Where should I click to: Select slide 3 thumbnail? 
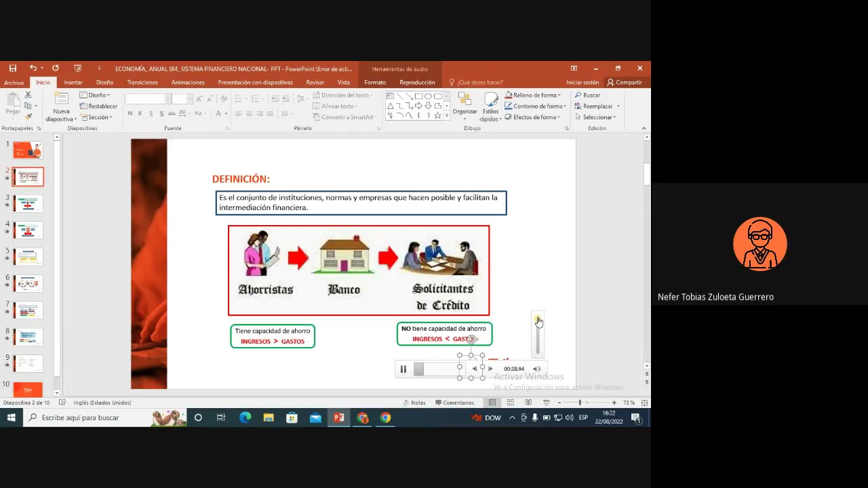coord(28,203)
